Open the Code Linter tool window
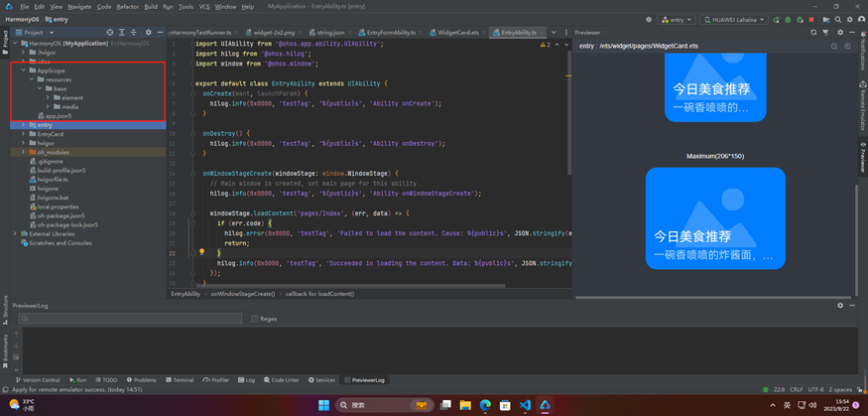The image size is (868, 416). click(x=282, y=380)
